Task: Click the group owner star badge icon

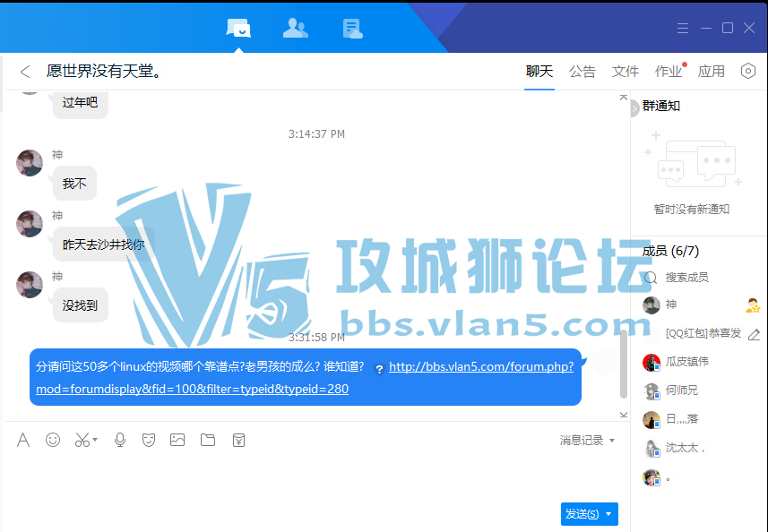Action: point(753,305)
